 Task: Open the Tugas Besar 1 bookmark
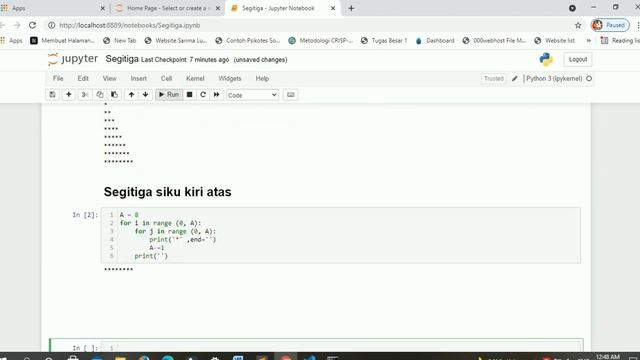(384, 40)
